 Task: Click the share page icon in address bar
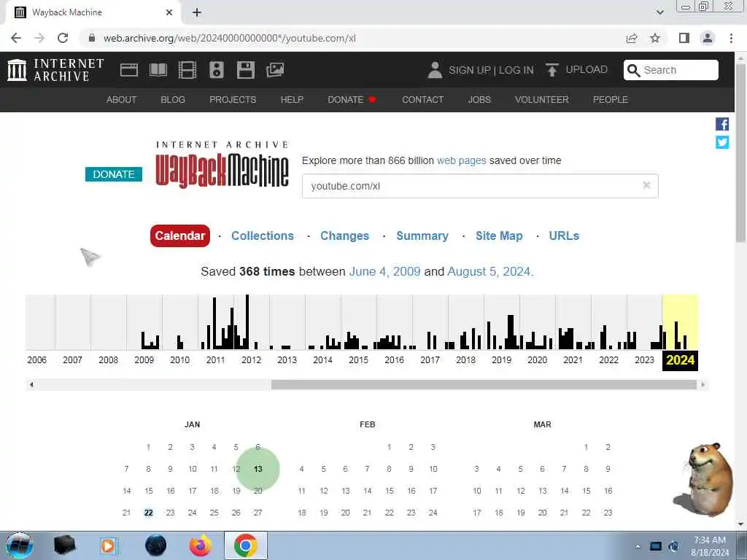point(632,38)
